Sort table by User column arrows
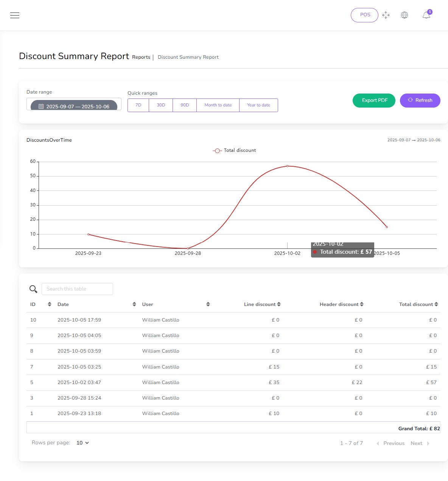The image size is (448, 481). point(208,305)
